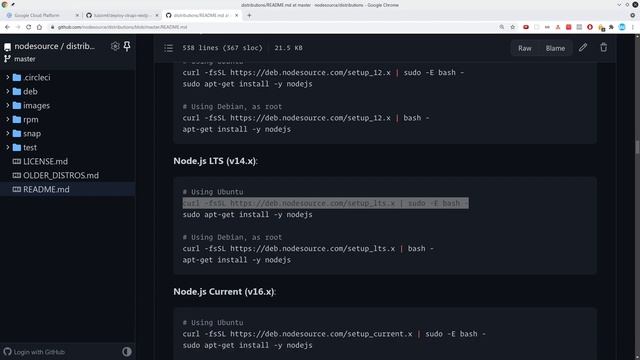Bookmark this page with star icon
This screenshot has width=640, height=360.
[513, 27]
